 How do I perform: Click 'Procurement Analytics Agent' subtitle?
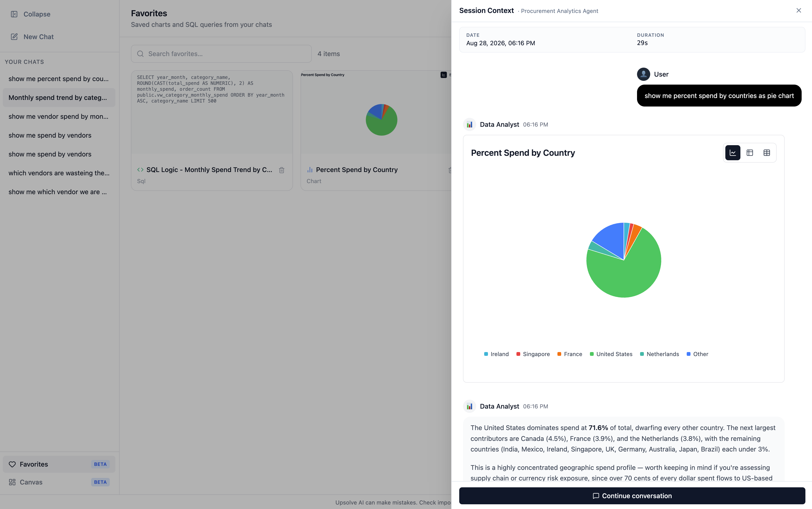coord(559,11)
